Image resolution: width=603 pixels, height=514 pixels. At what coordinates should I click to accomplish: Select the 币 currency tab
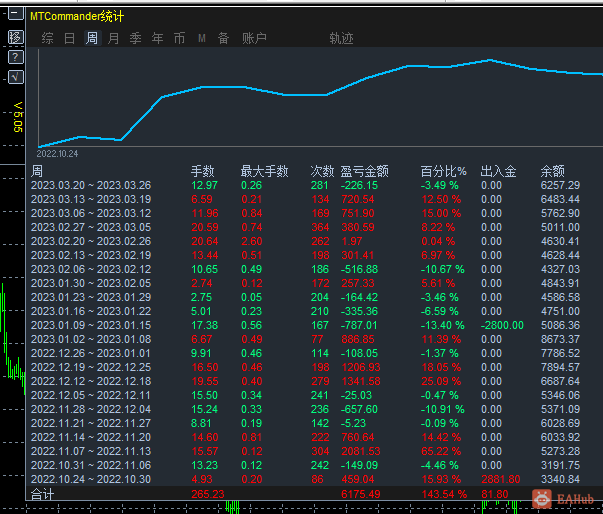179,38
